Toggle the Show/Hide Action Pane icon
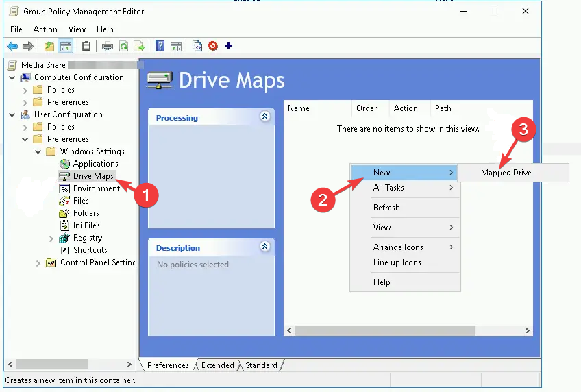 tap(176, 47)
